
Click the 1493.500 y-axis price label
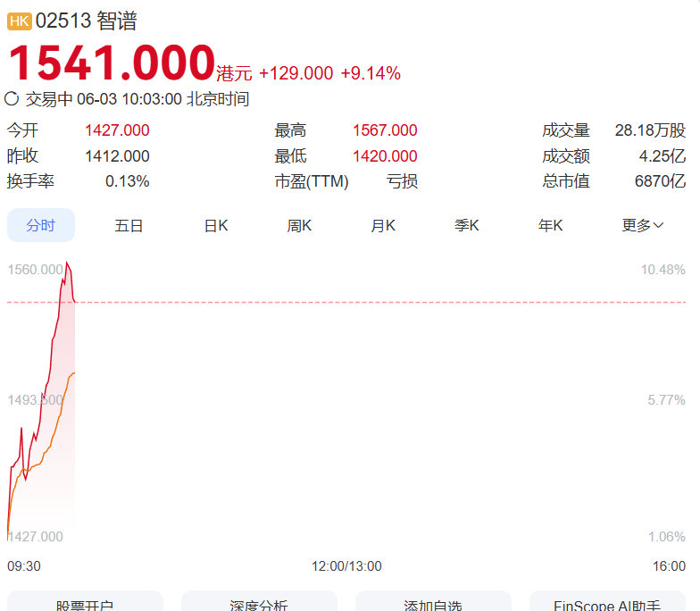click(36, 400)
